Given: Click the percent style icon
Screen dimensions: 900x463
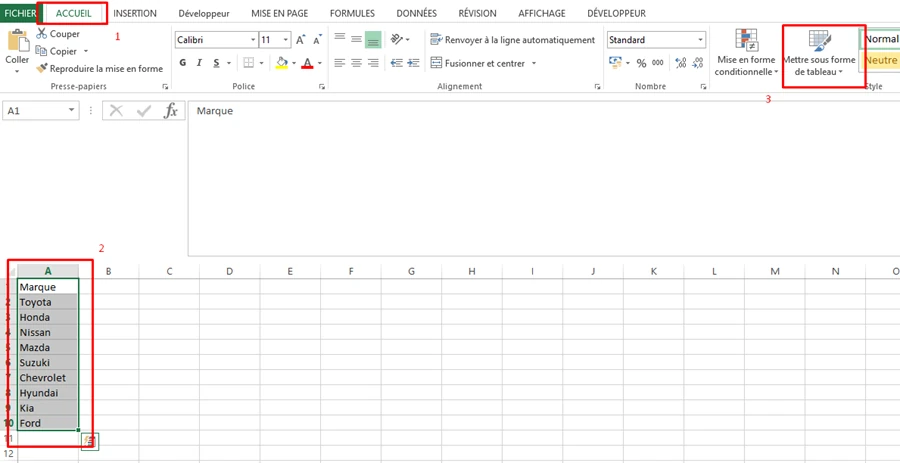Looking at the screenshot, I should (641, 63).
